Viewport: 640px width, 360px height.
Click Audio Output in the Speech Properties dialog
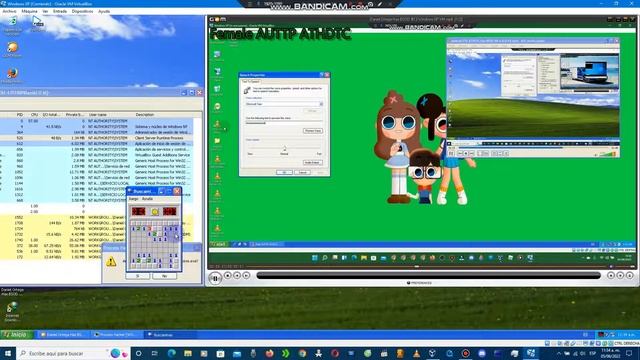click(x=313, y=162)
